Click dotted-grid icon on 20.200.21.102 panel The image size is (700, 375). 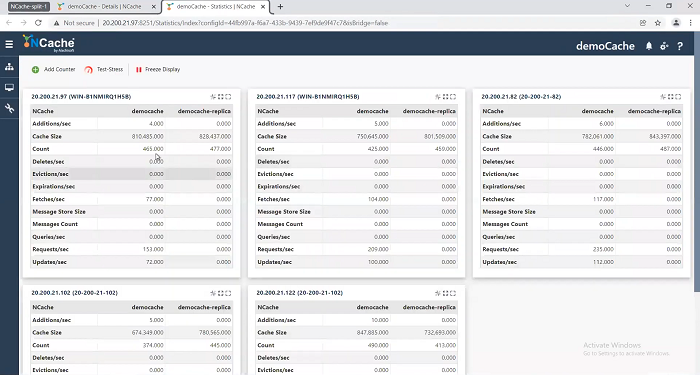pyautogui.click(x=221, y=293)
